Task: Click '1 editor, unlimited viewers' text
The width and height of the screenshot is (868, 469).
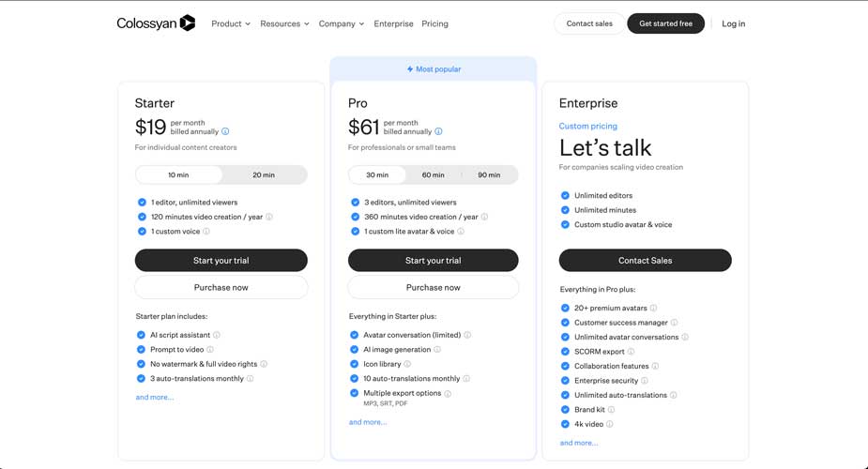Action: (194, 203)
